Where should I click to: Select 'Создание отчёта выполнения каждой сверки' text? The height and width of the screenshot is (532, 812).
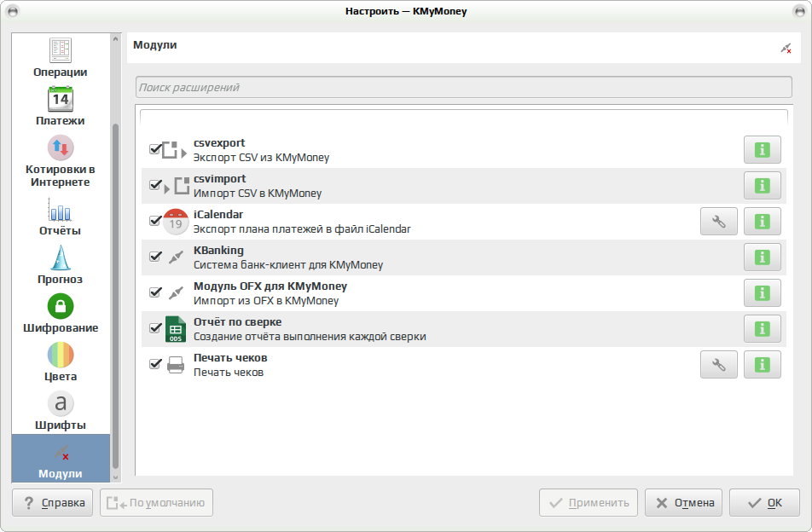[x=310, y=337]
